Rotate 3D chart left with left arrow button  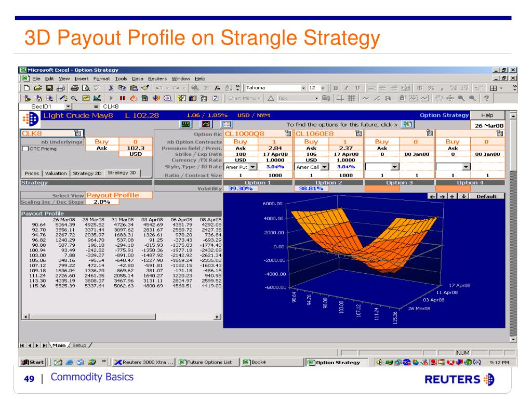[x=432, y=196]
